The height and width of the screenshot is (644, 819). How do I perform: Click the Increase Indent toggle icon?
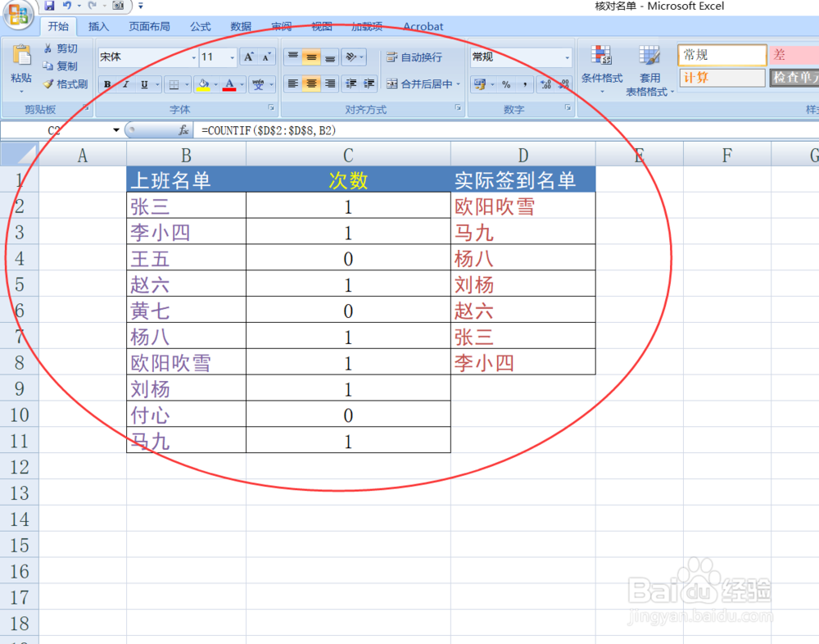coord(367,84)
